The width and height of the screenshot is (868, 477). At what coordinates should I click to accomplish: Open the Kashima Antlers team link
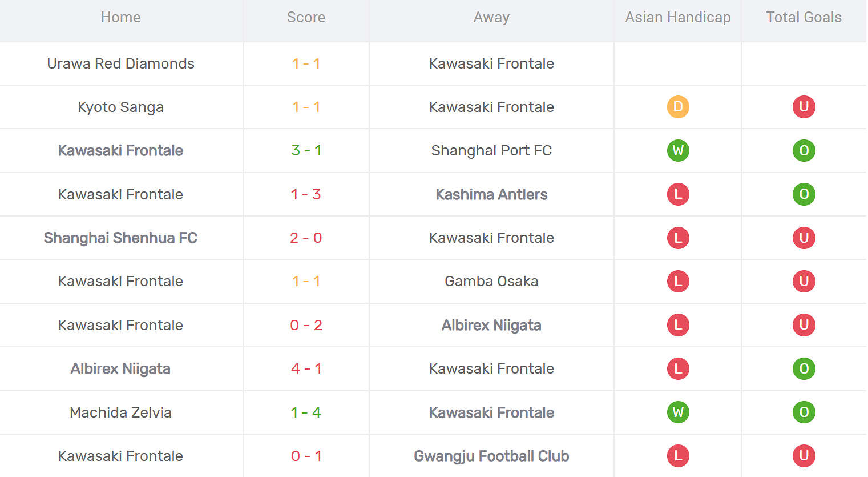pyautogui.click(x=491, y=194)
